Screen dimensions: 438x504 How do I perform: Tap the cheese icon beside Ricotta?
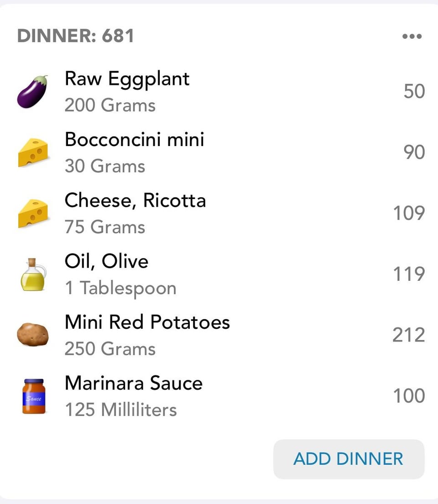tap(33, 213)
